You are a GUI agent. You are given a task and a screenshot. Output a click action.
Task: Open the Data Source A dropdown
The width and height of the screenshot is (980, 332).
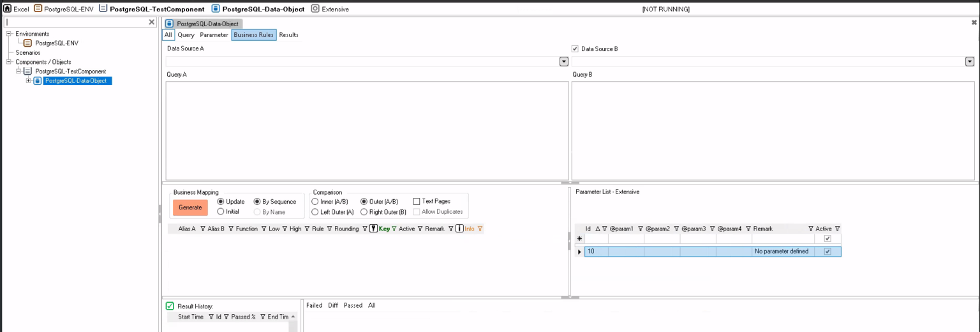click(563, 61)
